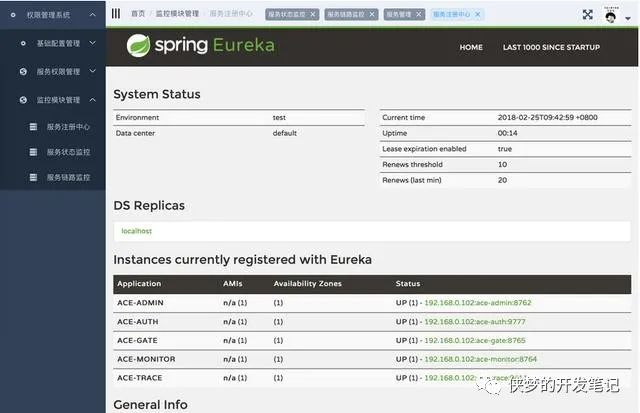Image resolution: width=640 pixels, height=413 pixels.
Task: Collapse the 监控模块管理 chevron
Action: click(x=93, y=100)
